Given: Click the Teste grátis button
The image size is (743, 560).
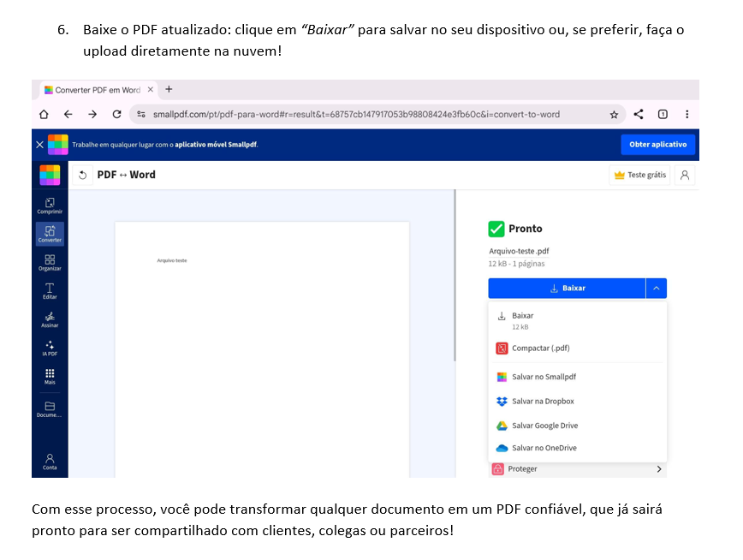Looking at the screenshot, I should [x=639, y=175].
